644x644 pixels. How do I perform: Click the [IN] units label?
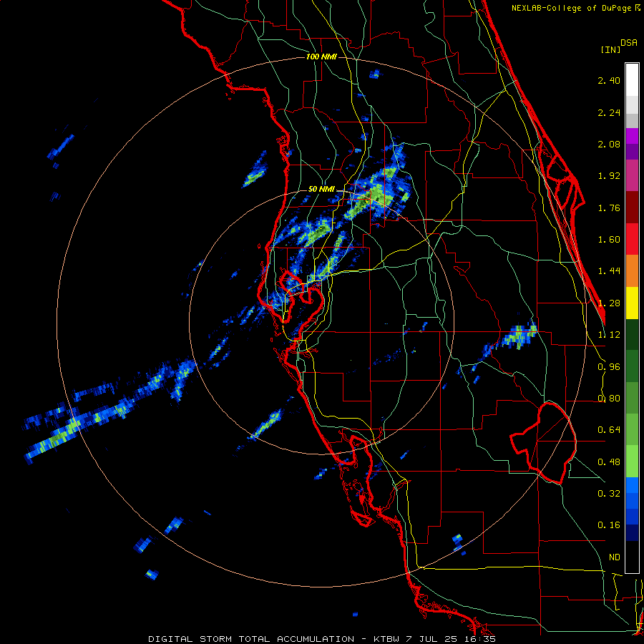point(610,49)
